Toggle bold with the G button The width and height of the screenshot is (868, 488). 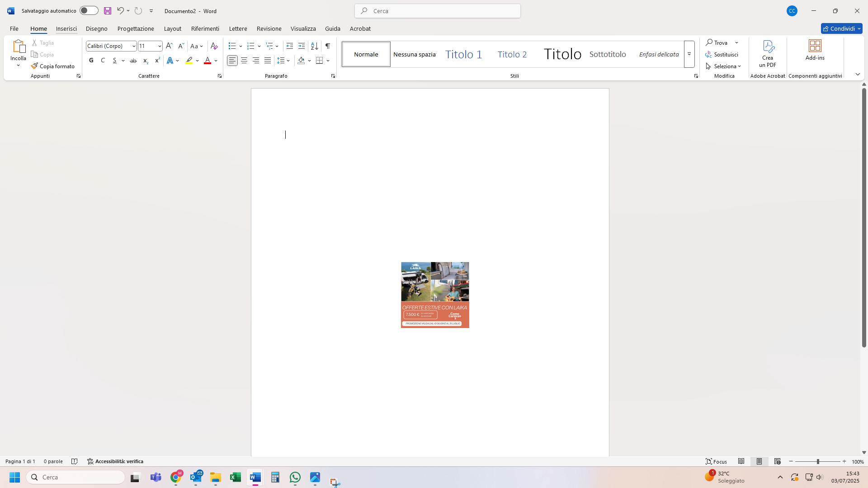[x=91, y=61]
